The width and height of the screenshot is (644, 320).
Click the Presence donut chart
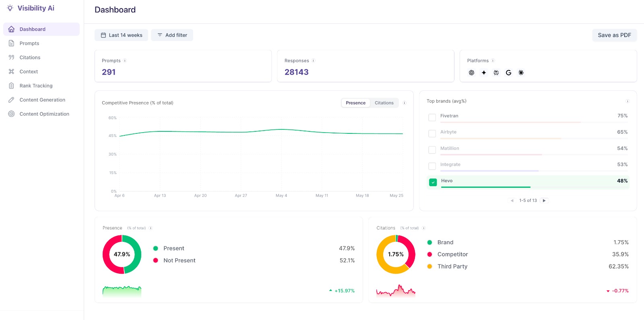(x=122, y=254)
